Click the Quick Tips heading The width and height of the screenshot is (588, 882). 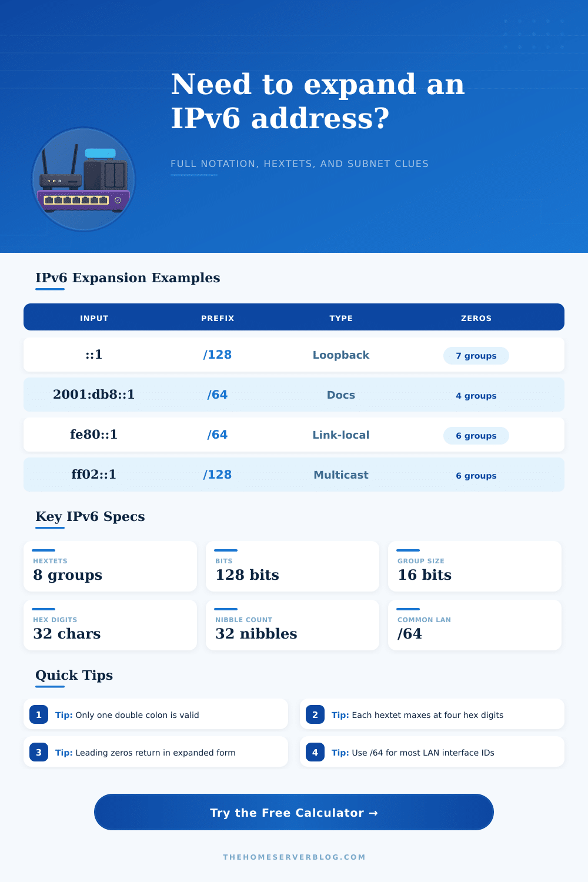74,675
